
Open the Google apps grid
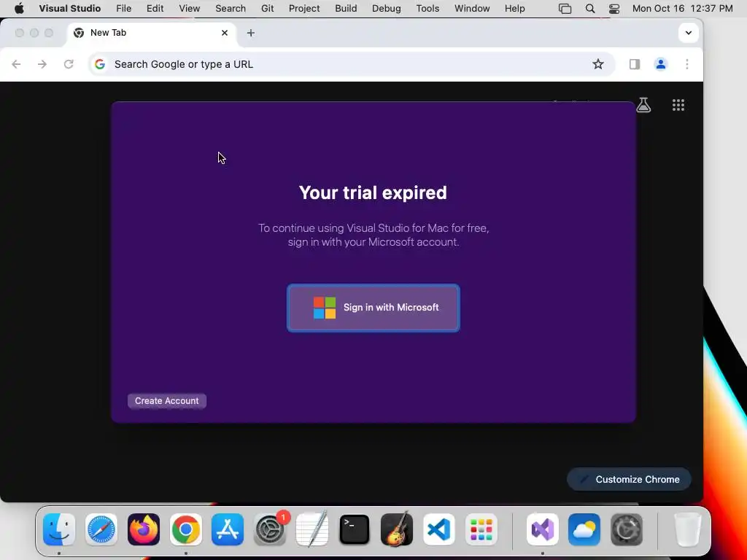[x=678, y=105]
